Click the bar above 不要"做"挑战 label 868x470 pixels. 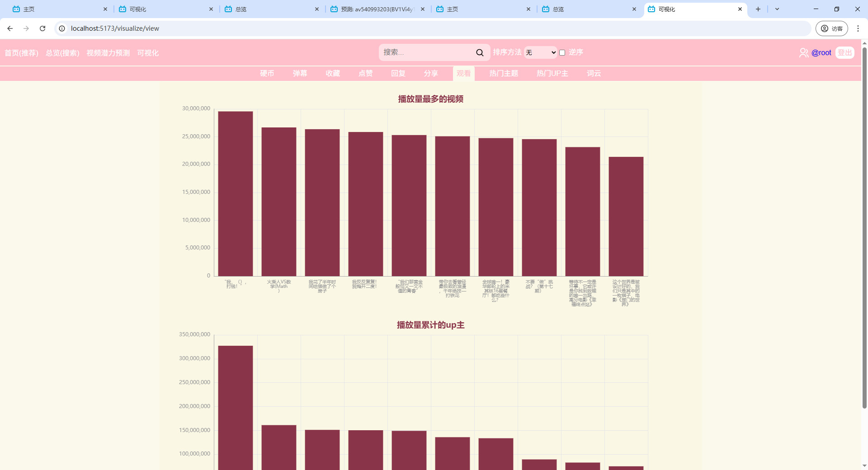[x=539, y=207]
